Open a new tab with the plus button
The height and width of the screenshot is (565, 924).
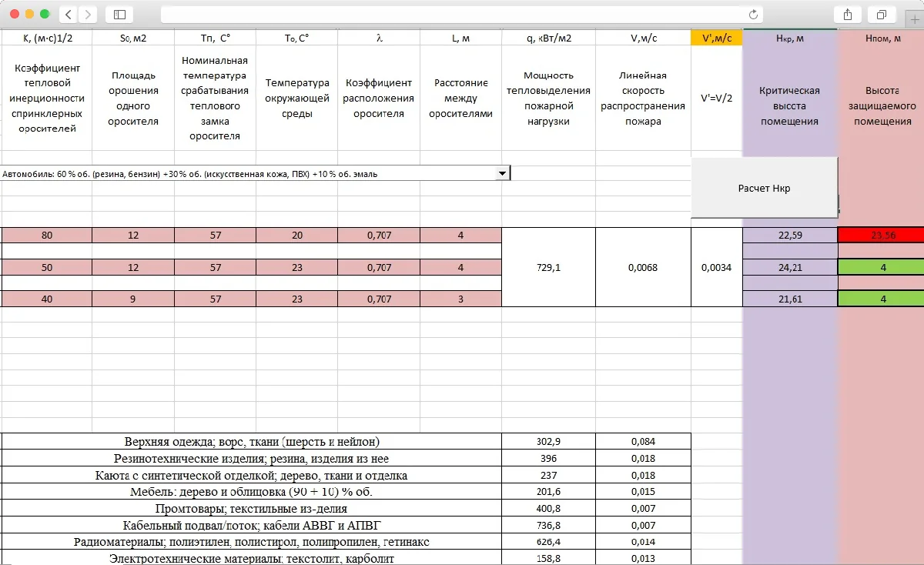tap(915, 19)
